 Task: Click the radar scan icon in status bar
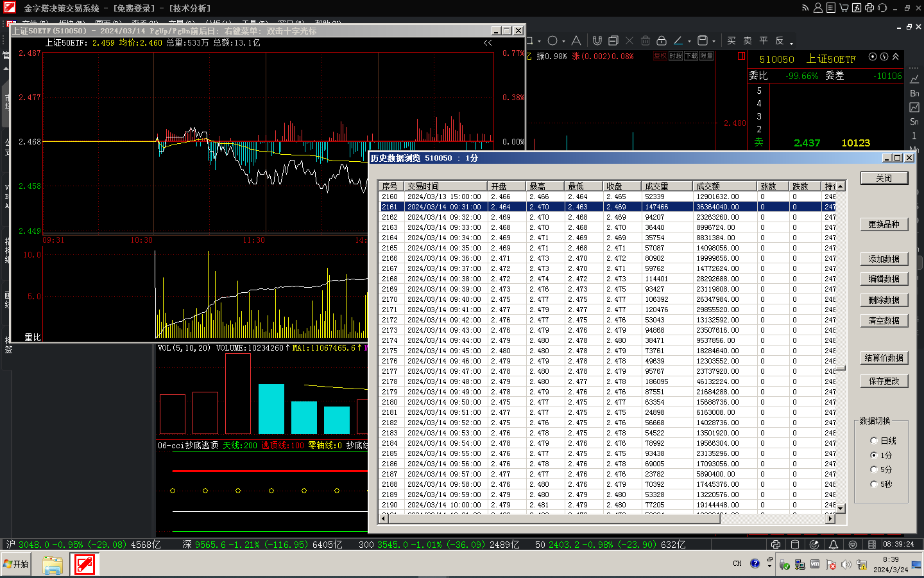[x=814, y=545]
